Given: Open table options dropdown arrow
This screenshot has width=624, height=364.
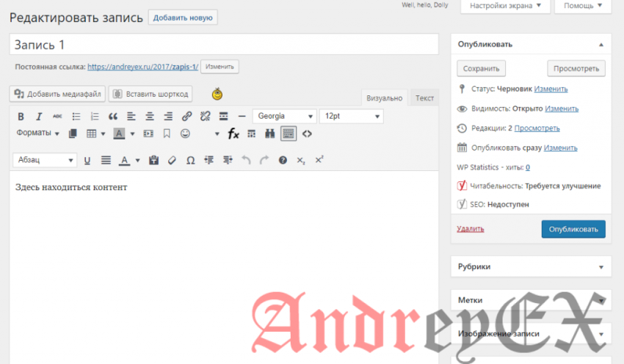Looking at the screenshot, I should 103,134.
